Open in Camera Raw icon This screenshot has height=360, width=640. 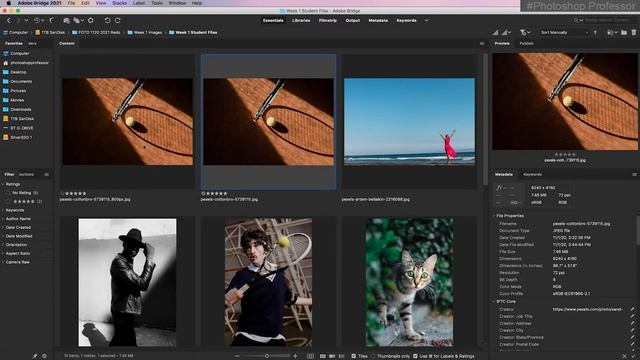tap(91, 20)
